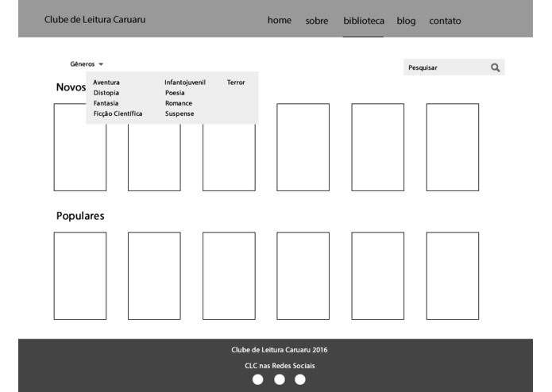Open the fifth book cover in Novos
This screenshot has height=392, width=552.
[378, 148]
